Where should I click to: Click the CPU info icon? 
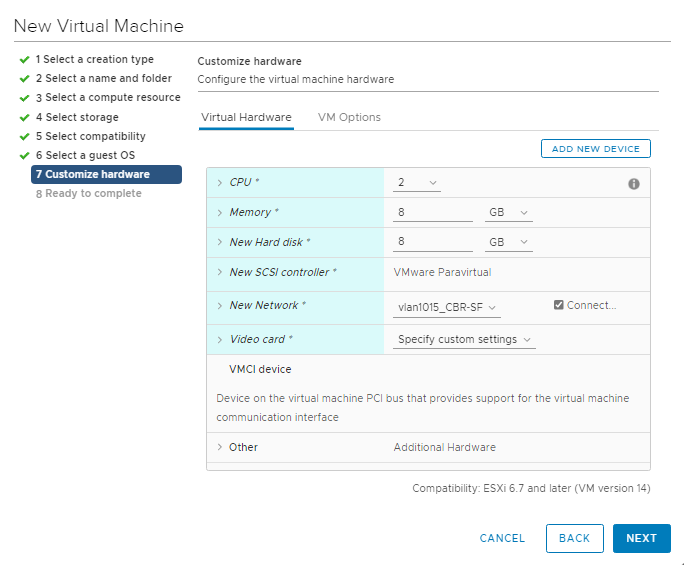633,184
